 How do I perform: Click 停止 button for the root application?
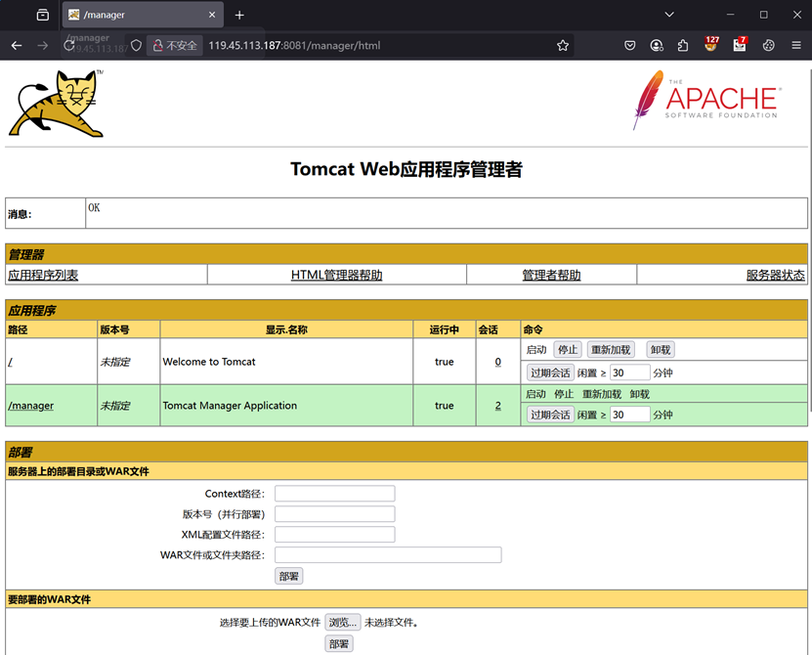pos(567,350)
